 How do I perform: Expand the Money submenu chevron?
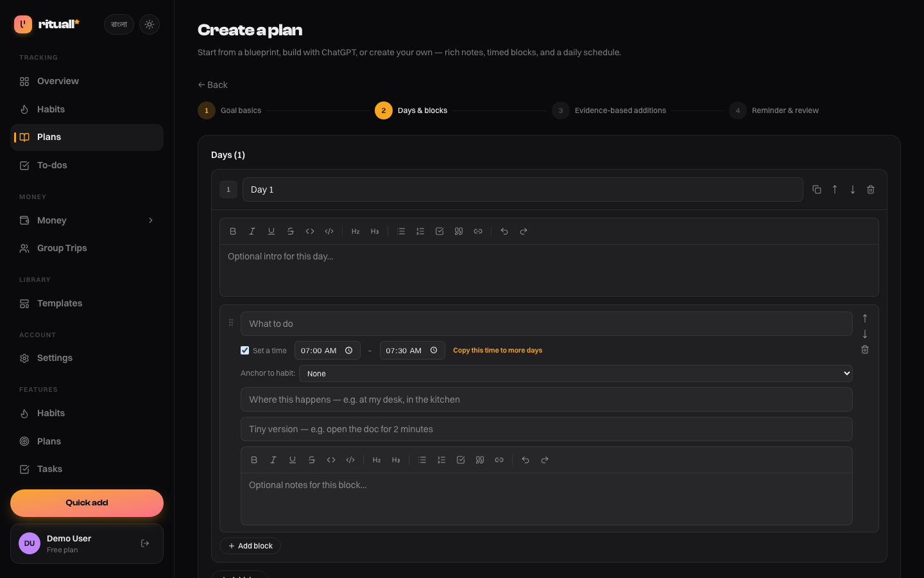[x=151, y=220]
